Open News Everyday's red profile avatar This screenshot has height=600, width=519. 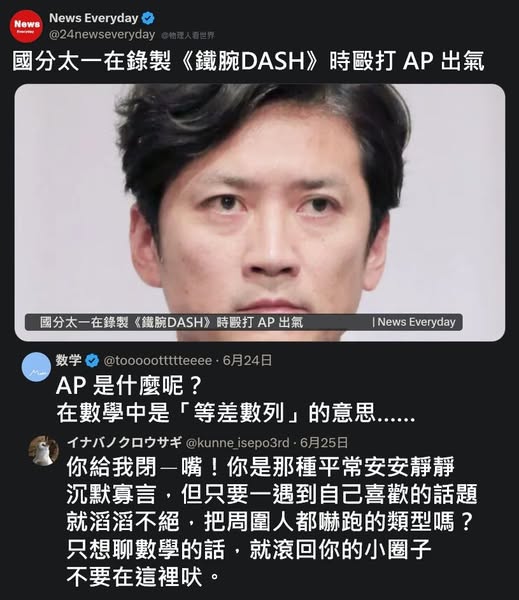pos(26,26)
